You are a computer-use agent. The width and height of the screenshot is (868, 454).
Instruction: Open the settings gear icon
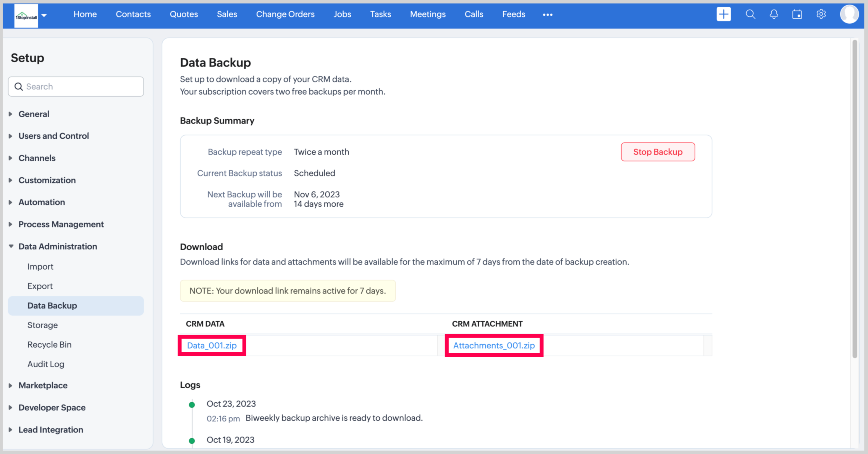click(x=821, y=14)
